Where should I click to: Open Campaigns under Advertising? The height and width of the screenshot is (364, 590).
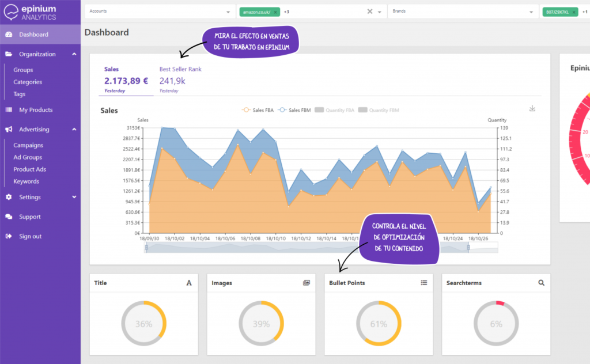pyautogui.click(x=28, y=145)
